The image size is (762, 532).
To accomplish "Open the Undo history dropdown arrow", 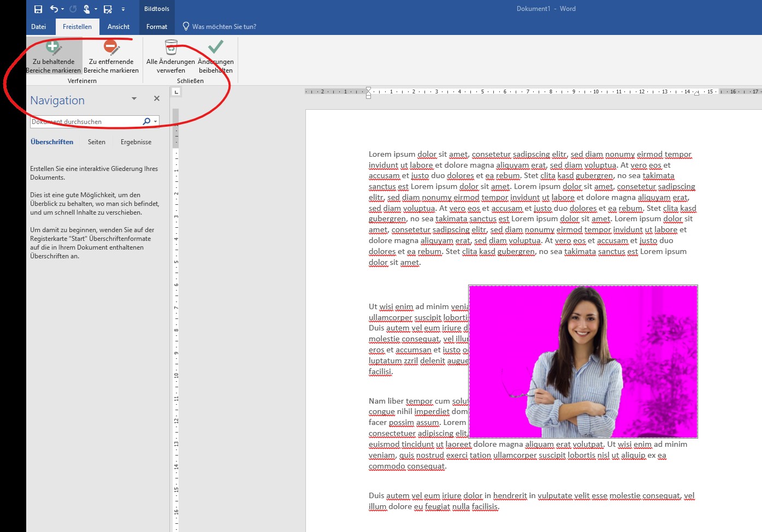I will click(x=62, y=9).
